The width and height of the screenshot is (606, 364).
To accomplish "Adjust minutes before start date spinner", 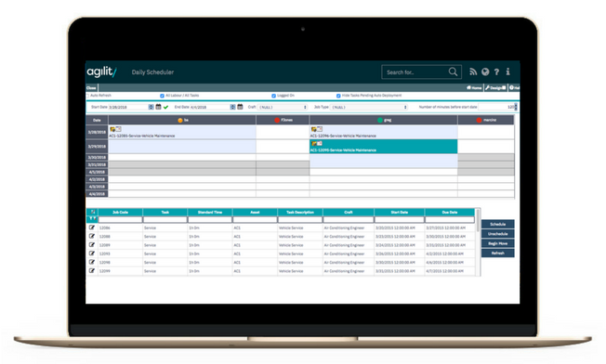I will pos(516,107).
